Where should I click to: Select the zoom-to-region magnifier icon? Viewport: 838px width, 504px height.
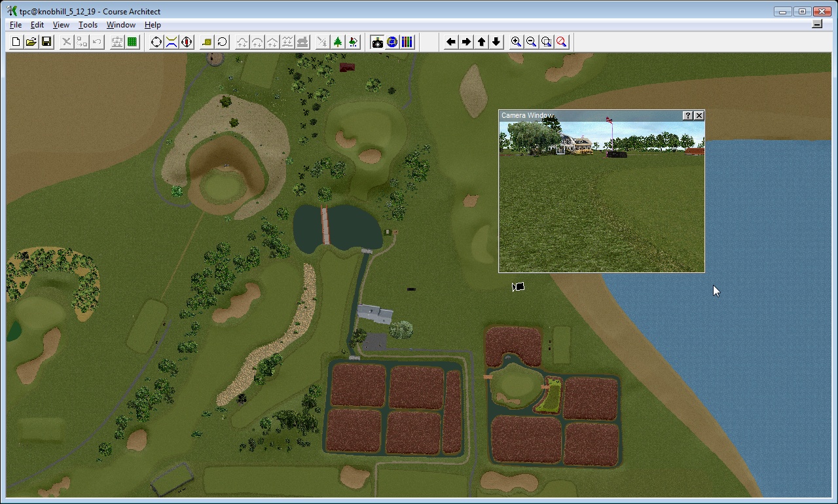point(547,42)
